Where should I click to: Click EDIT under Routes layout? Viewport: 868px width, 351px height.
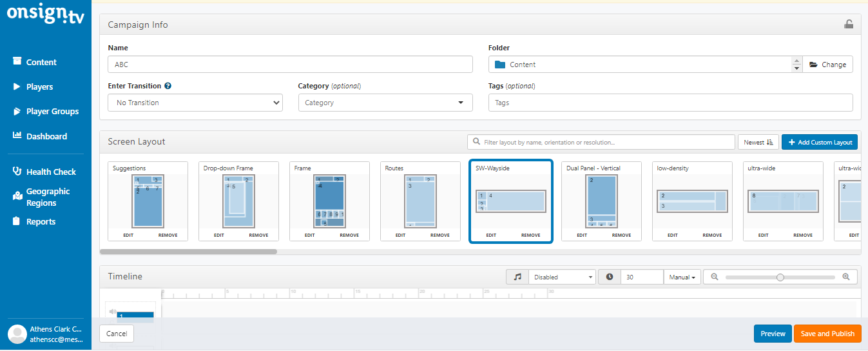pos(401,236)
